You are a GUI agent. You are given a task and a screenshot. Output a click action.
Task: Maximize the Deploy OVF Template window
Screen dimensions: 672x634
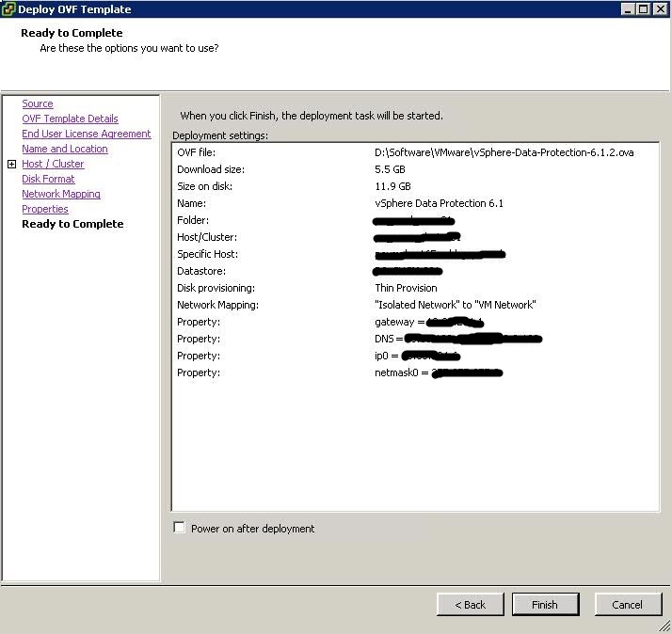pos(643,9)
